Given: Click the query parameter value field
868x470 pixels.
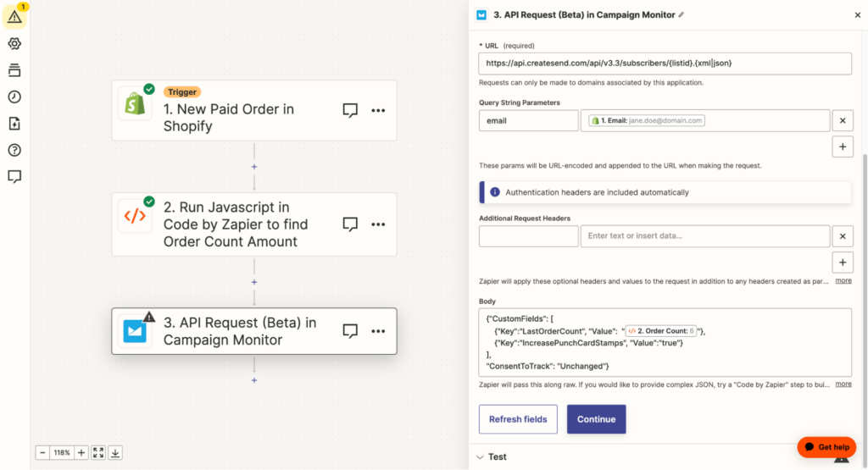Looking at the screenshot, I should pyautogui.click(x=704, y=120).
